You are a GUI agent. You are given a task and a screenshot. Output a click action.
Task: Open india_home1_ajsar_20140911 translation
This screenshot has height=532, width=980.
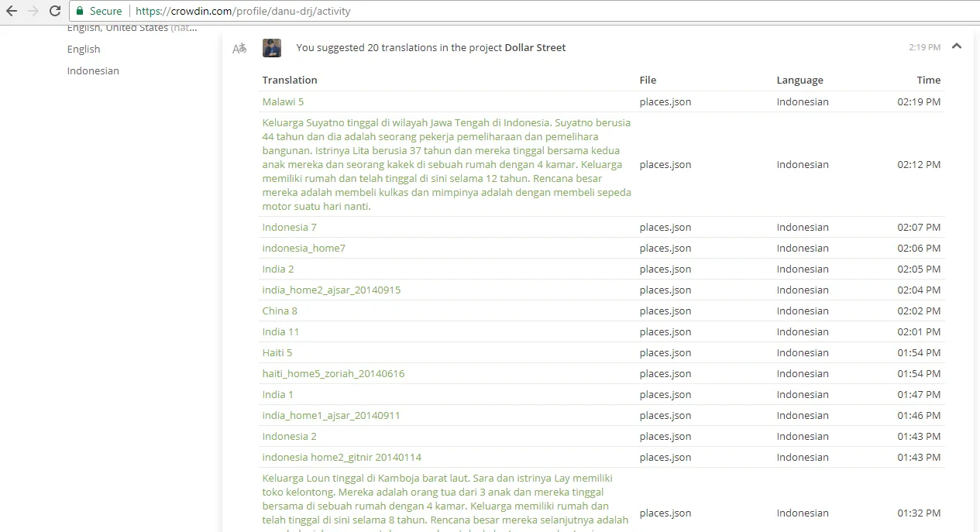[332, 416]
